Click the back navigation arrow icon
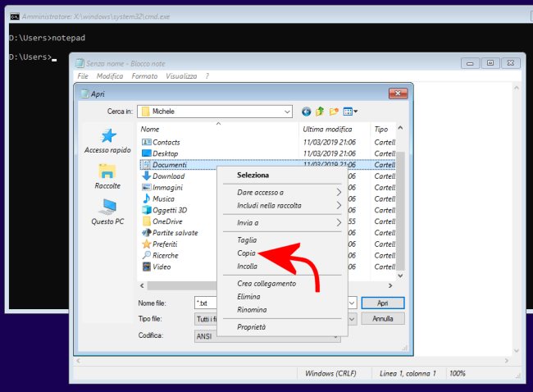Viewport: 533px width, 392px height. click(x=307, y=112)
